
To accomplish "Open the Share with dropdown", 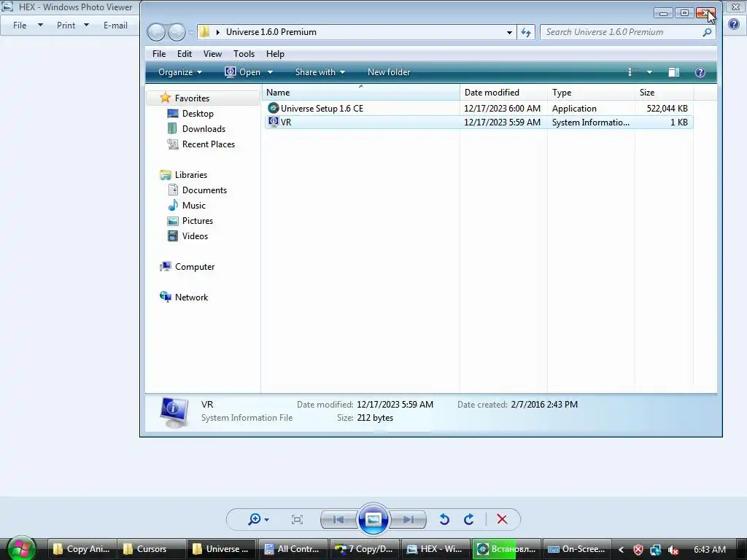I will (x=320, y=72).
